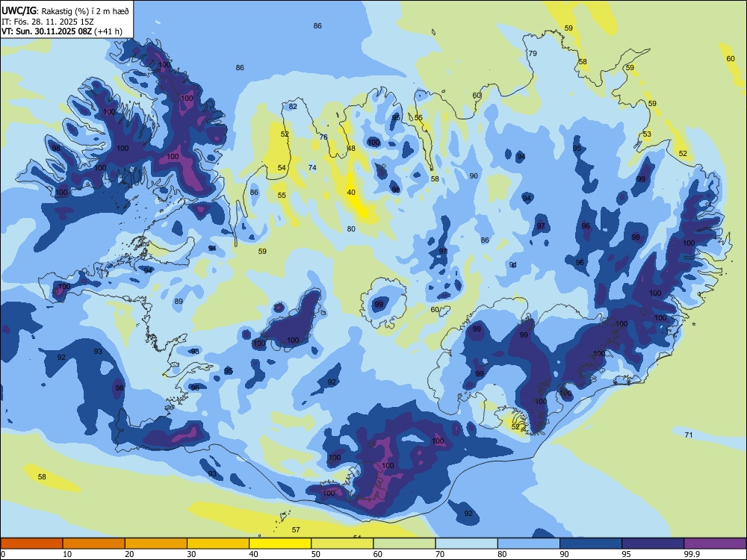Click the '71' value over the southeast sea

click(x=689, y=435)
